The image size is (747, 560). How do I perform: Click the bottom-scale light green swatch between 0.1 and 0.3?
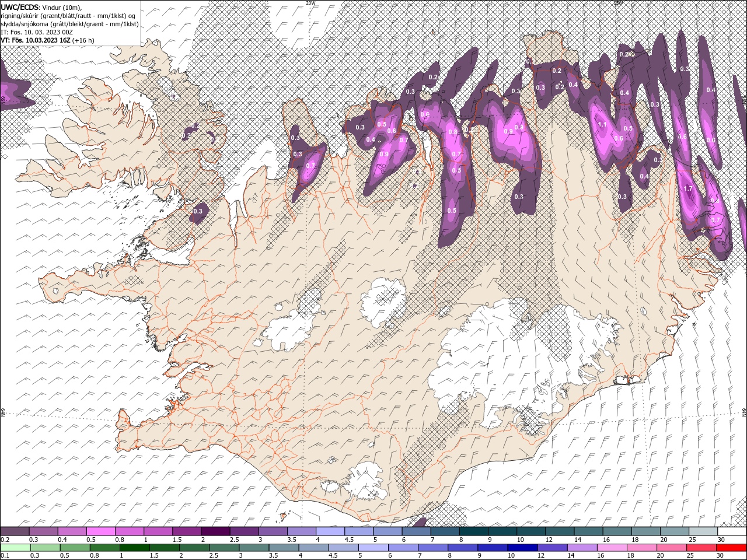(16, 547)
